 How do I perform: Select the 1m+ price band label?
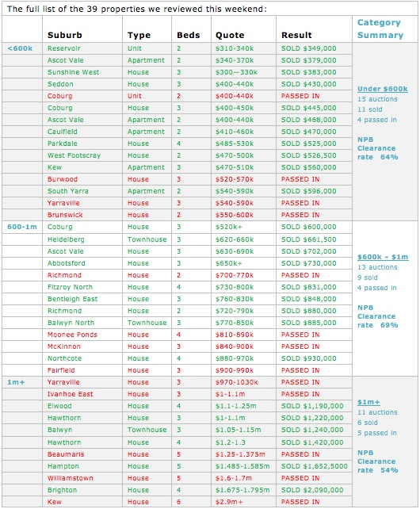[16, 382]
